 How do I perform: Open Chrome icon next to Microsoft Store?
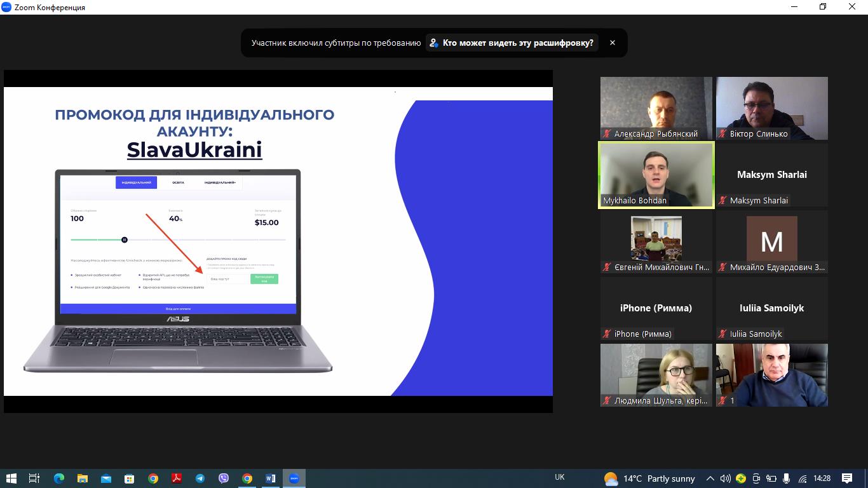pyautogui.click(x=153, y=478)
